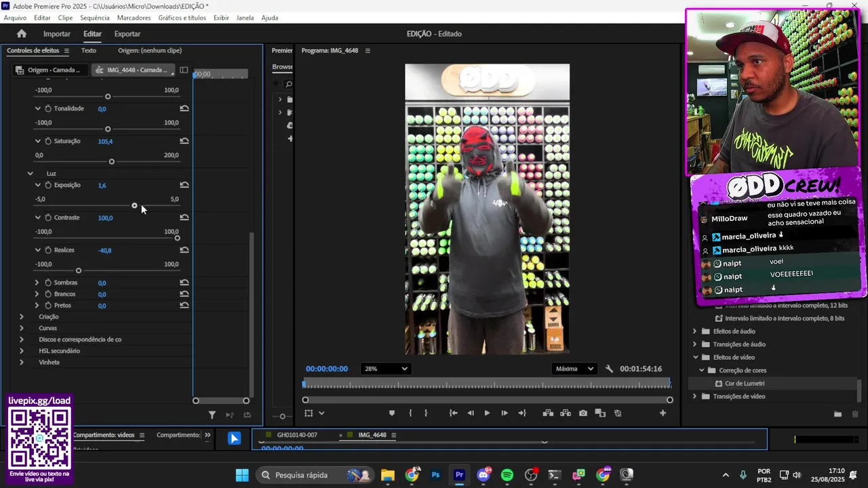868x488 pixels.
Task: Select the Origem - Camada source button
Action: [x=50, y=70]
